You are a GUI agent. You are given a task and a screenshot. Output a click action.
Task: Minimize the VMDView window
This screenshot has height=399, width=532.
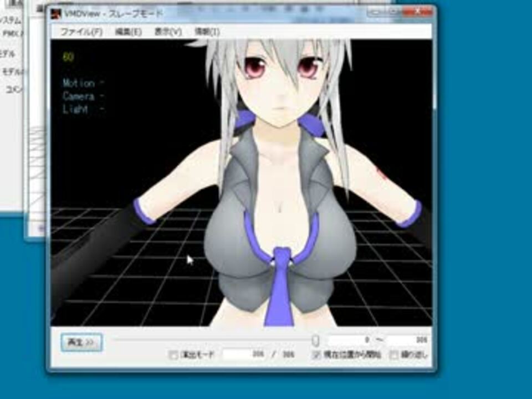click(376, 12)
